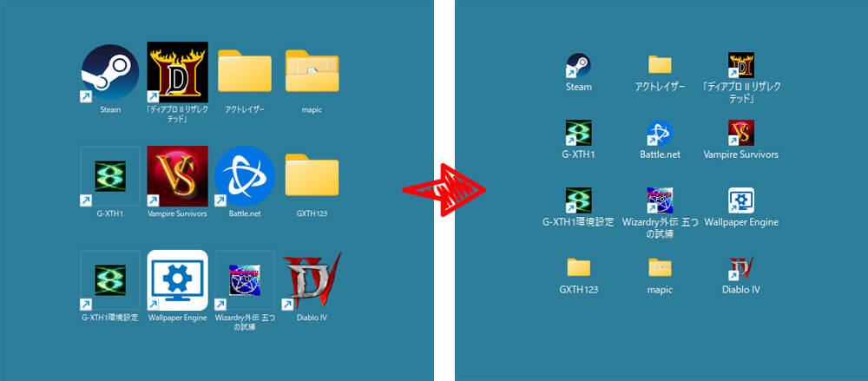Click 'mapic' label on right desktop
The image size is (868, 381).
[660, 290]
